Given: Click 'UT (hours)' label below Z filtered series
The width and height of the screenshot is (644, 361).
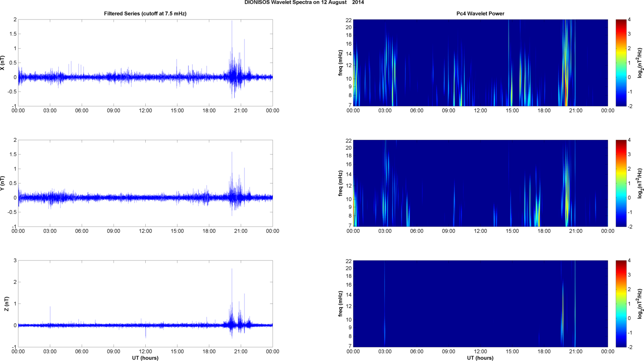Looking at the screenshot, I should (x=145, y=358).
